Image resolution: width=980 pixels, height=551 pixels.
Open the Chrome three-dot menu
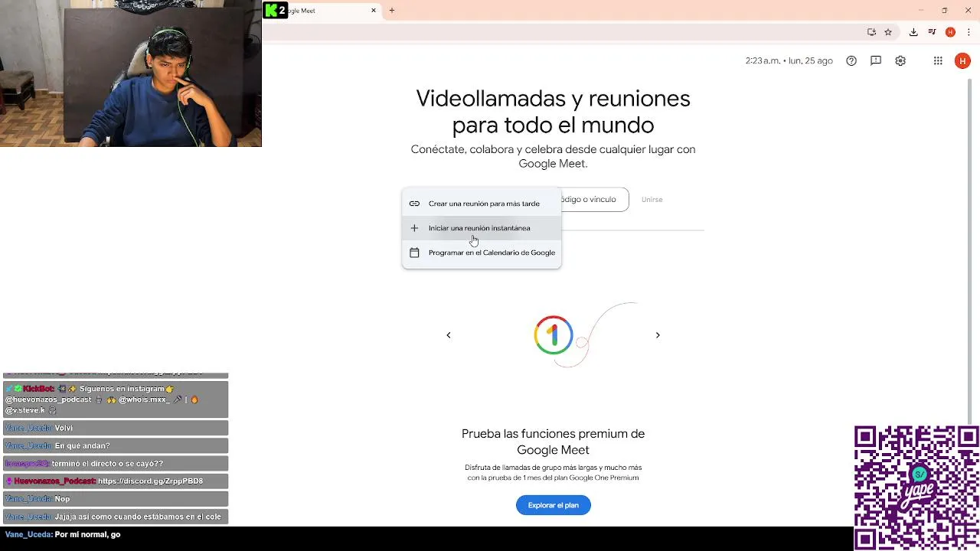[969, 32]
